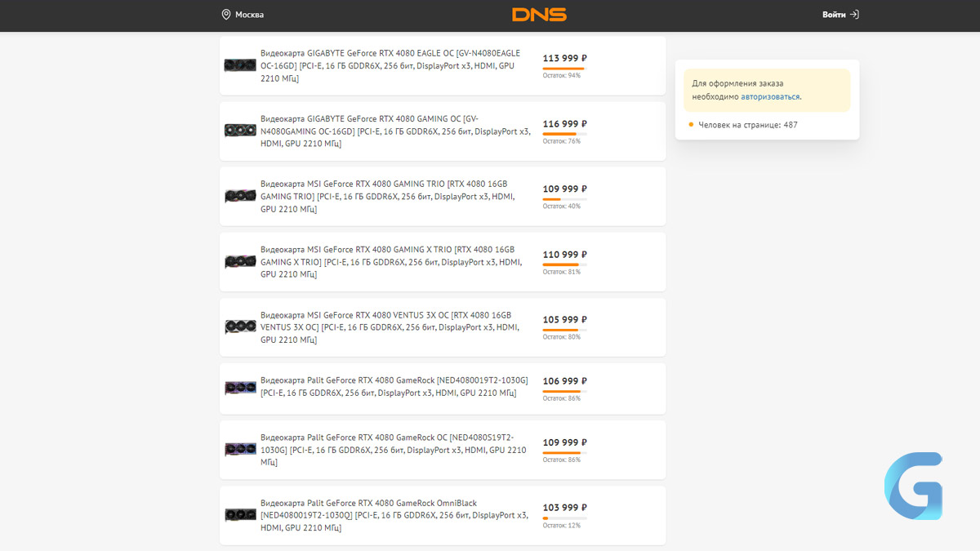
Task: Open the Palit GameRock NED4080019T2-1030G thumbnail
Action: pyautogui.click(x=240, y=388)
